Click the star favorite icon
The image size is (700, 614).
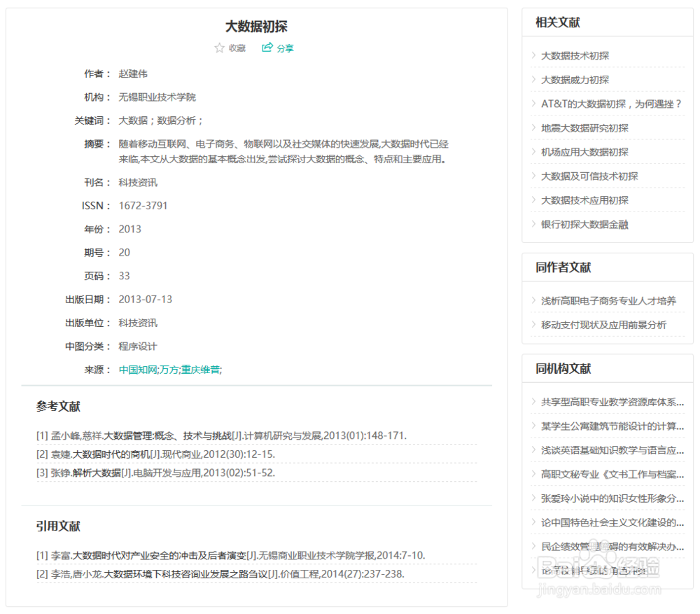pyautogui.click(x=219, y=48)
